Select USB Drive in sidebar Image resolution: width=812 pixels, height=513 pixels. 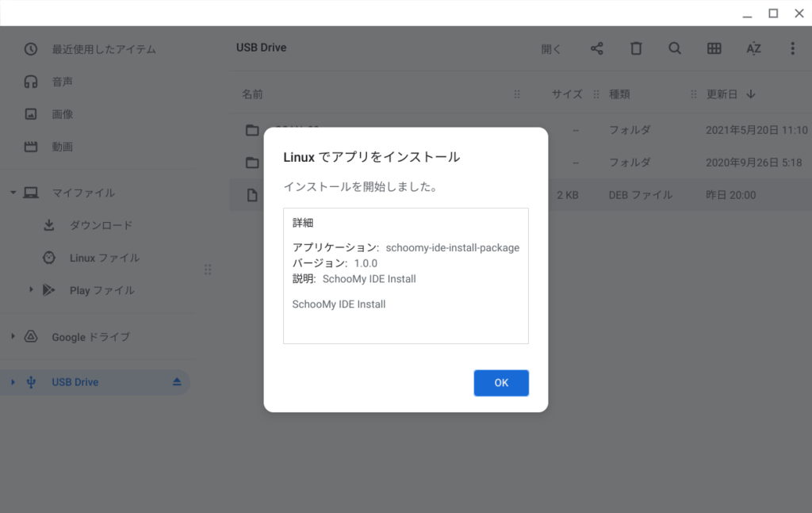tap(75, 382)
